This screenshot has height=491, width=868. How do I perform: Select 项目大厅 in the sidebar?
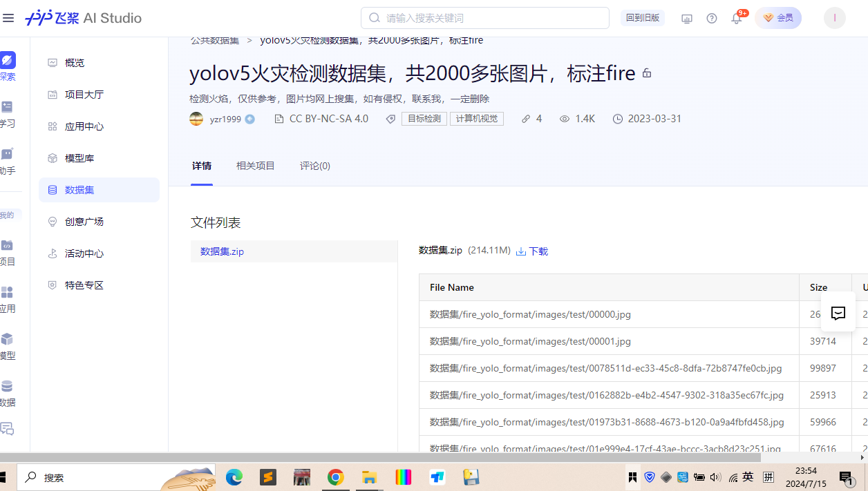click(84, 95)
